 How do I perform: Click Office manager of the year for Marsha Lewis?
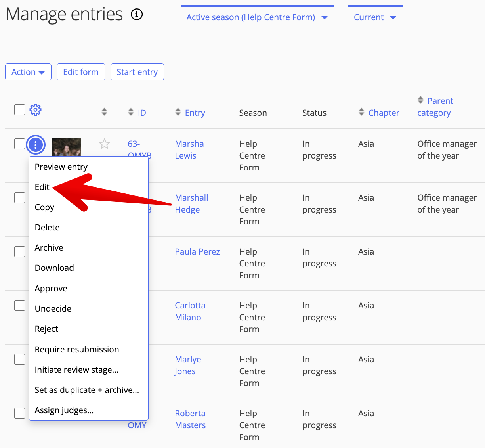click(447, 149)
